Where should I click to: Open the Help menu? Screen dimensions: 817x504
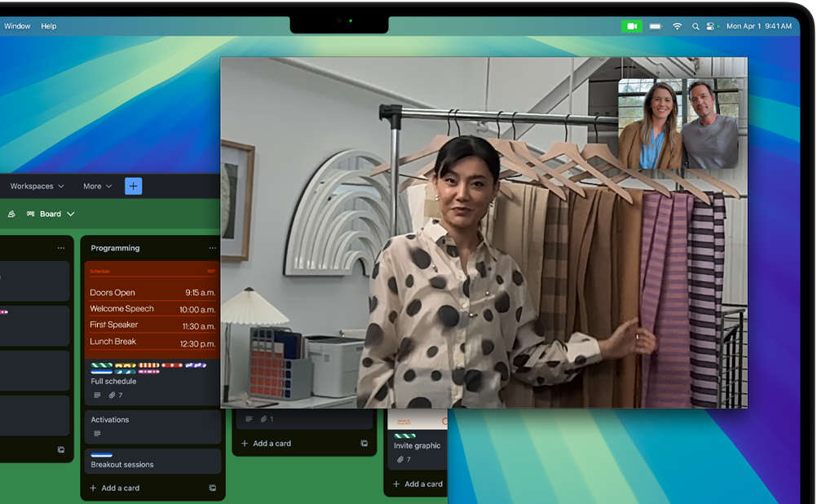click(x=49, y=26)
